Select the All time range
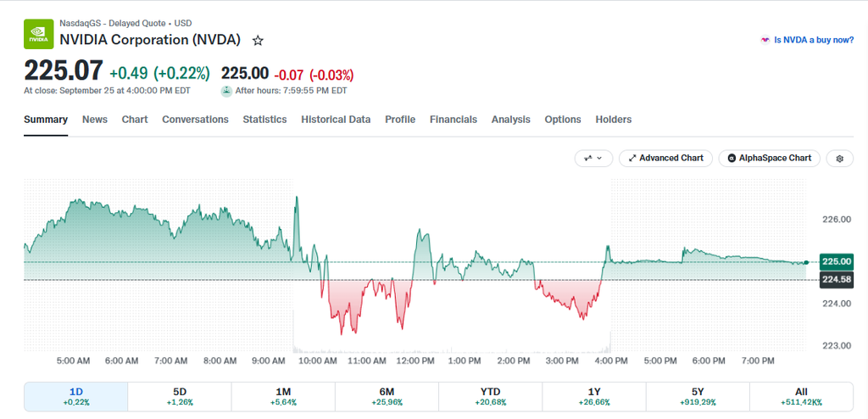Image resolution: width=868 pixels, height=419 pixels. click(802, 397)
